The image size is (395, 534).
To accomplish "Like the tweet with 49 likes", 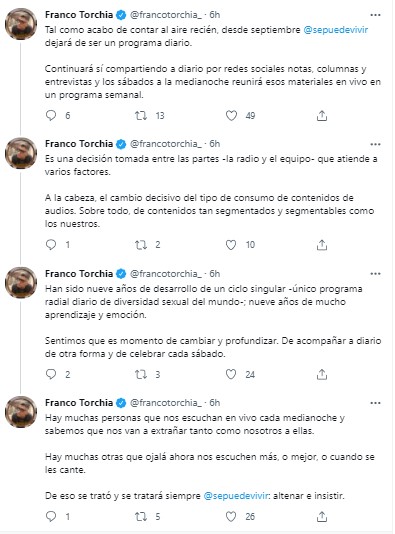I will coord(231,116).
